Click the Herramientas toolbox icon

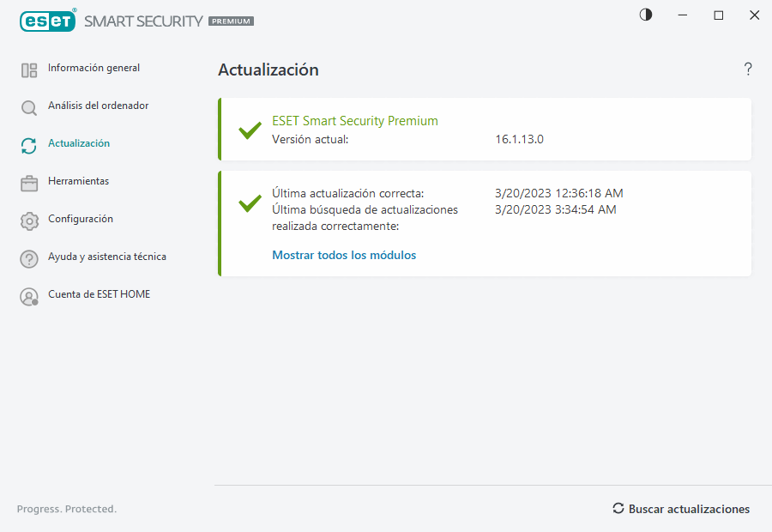pyautogui.click(x=29, y=184)
